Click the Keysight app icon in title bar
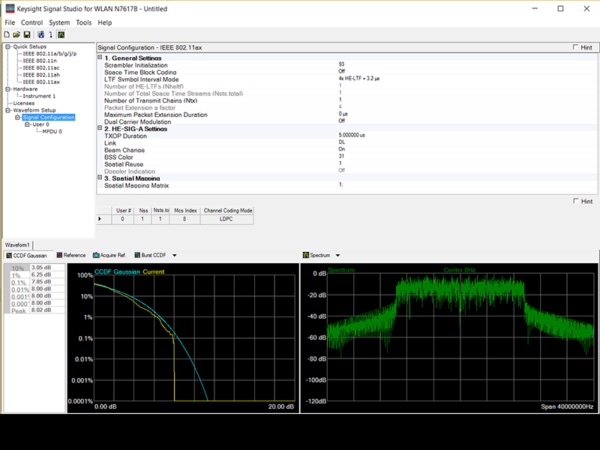Viewport: 600px width, 450px height. point(10,8)
